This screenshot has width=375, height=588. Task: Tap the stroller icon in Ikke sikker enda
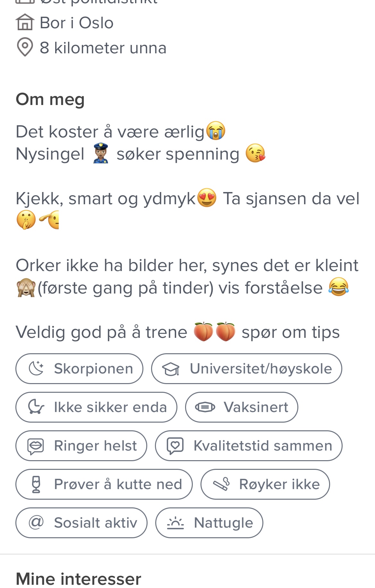(x=36, y=407)
